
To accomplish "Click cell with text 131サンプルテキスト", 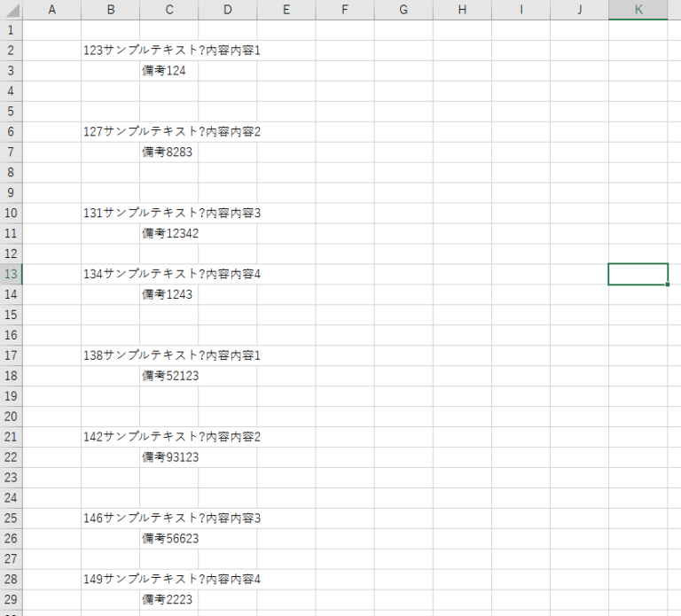I will pyautogui.click(x=110, y=213).
